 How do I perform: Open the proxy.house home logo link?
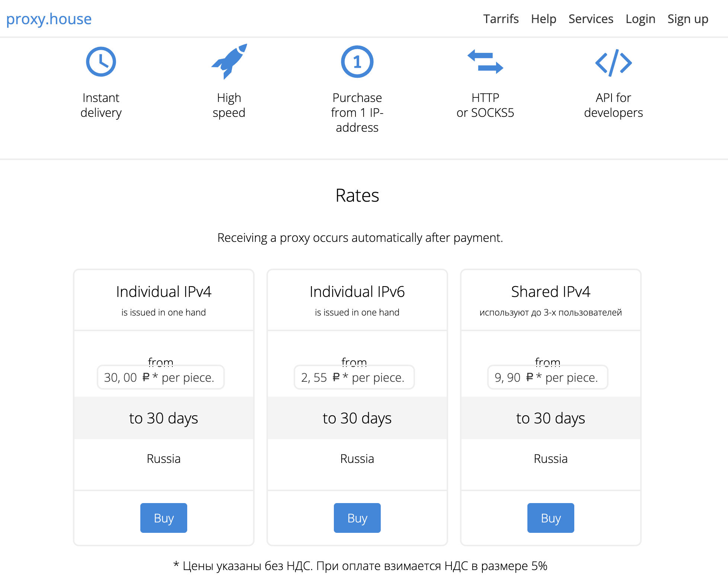[49, 19]
